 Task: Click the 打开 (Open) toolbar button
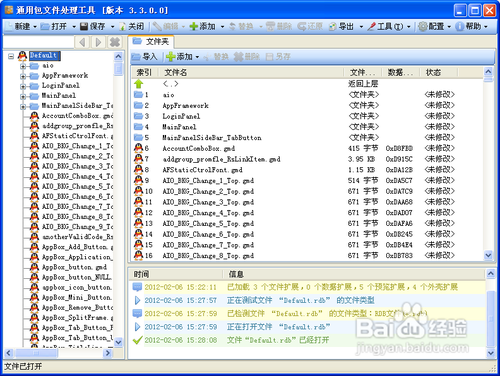tap(54, 26)
